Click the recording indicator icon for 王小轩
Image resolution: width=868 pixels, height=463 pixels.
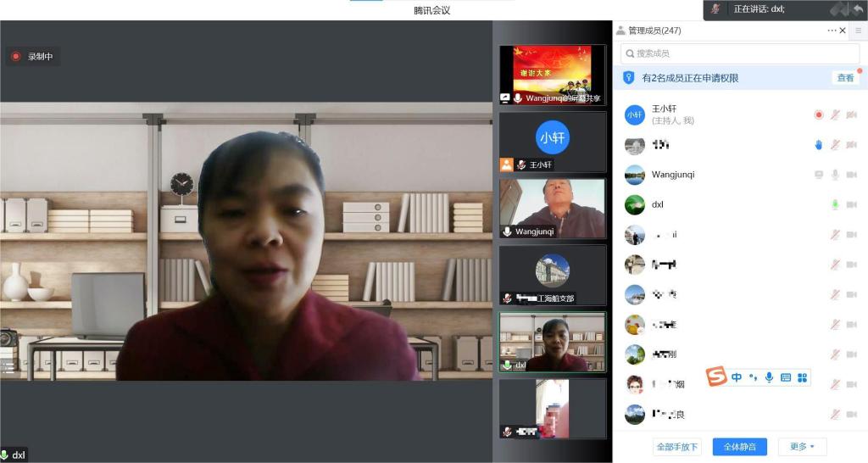click(819, 114)
